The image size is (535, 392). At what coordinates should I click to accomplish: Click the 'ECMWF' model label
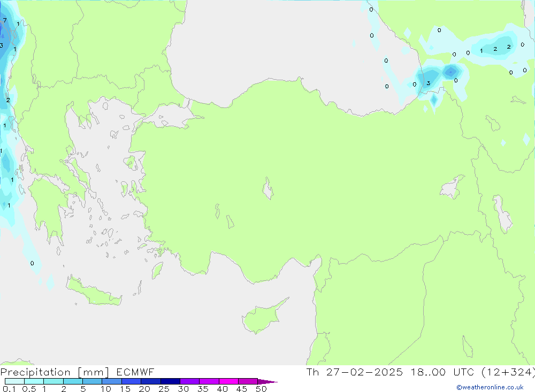135,372
